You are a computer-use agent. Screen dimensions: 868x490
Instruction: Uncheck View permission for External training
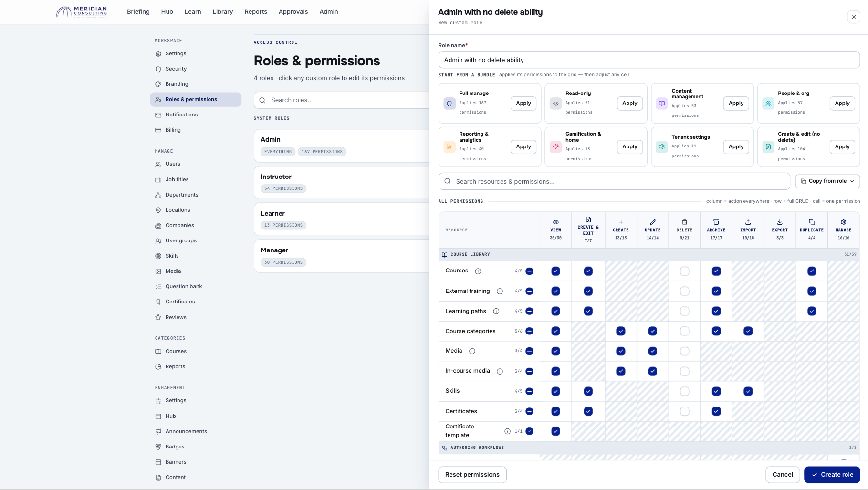click(x=555, y=291)
